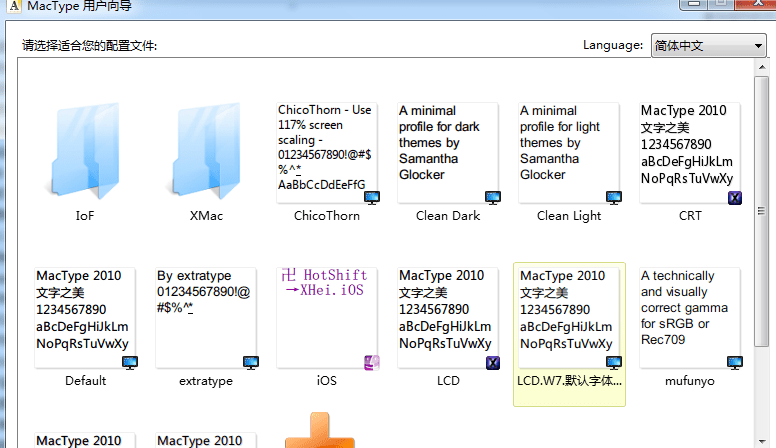This screenshot has height=448, width=776.
Task: Select the Clean Light profile preview
Action: pyautogui.click(x=569, y=153)
